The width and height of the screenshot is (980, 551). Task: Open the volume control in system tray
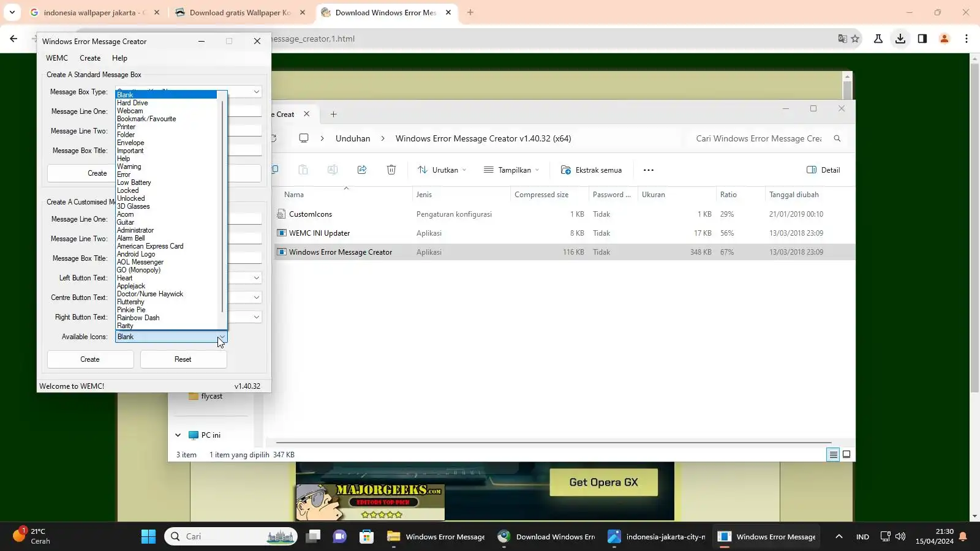click(x=900, y=537)
